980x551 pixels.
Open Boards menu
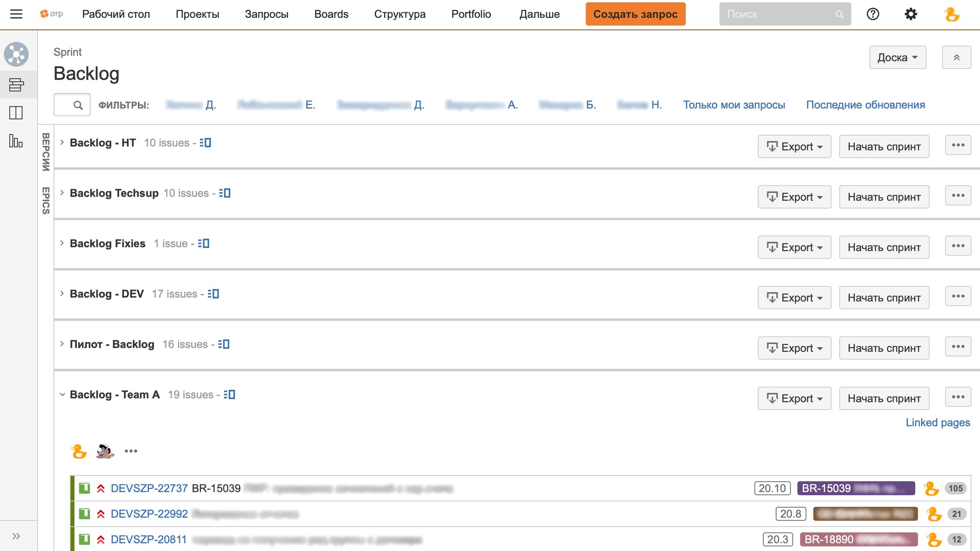point(331,14)
